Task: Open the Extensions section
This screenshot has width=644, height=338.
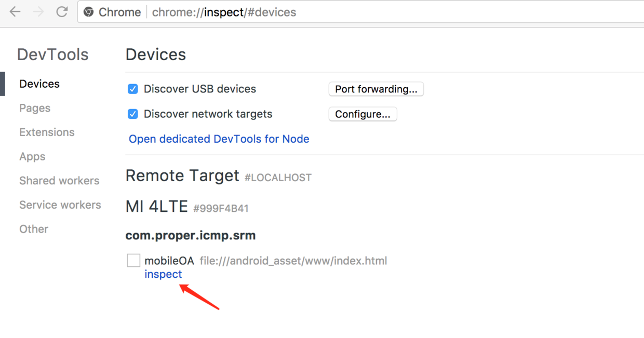Action: click(x=47, y=132)
